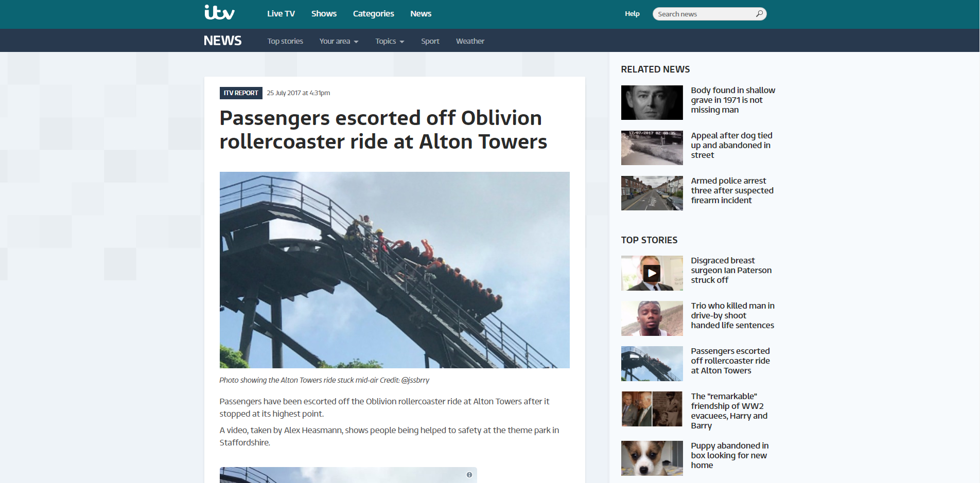Open the Topics dropdown menu

tap(390, 41)
